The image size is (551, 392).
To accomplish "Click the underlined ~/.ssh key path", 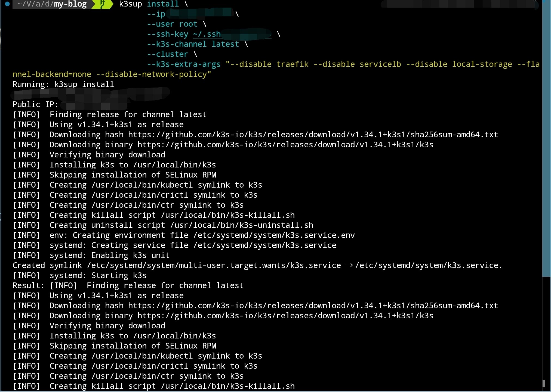I will pyautogui.click(x=207, y=34).
